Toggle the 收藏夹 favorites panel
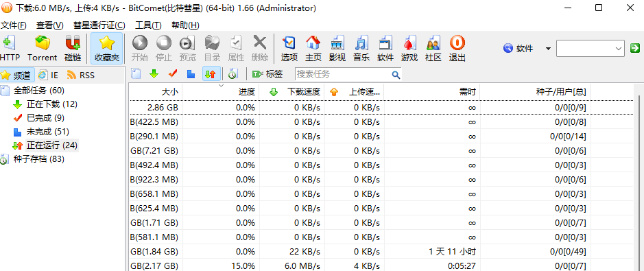This screenshot has width=644, height=271. point(107,49)
